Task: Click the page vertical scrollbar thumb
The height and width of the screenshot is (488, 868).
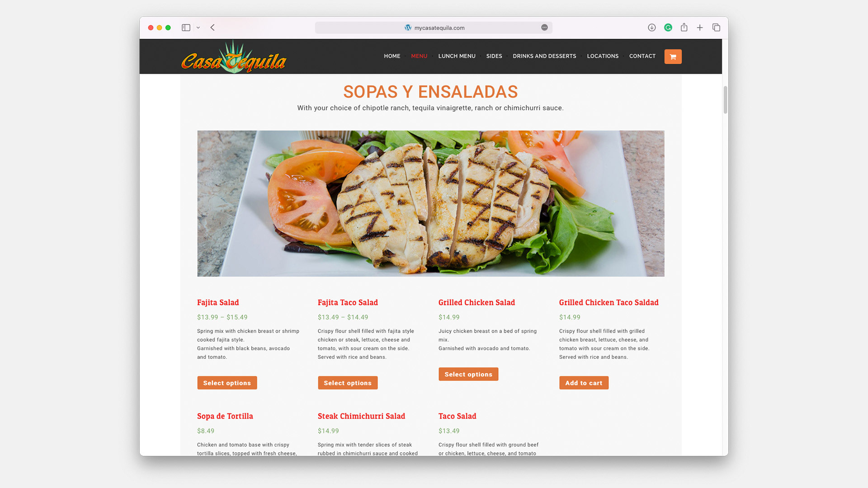Action: (725, 100)
